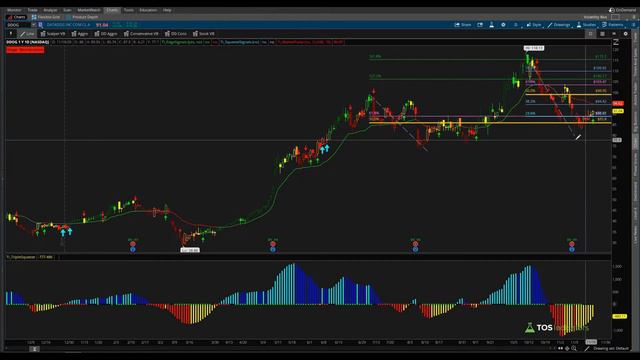
Task: Click the DDOG symbol input field
Action: click(x=18, y=25)
